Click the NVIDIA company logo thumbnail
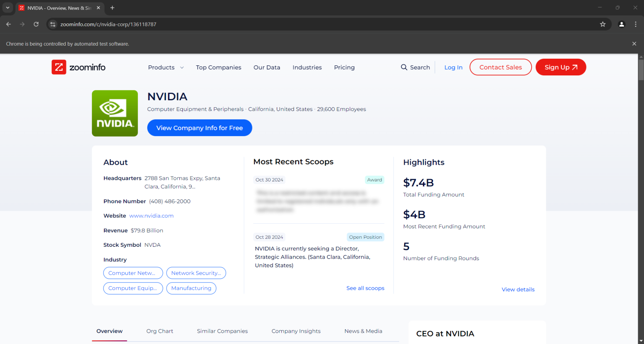Image resolution: width=644 pixels, height=344 pixels. pyautogui.click(x=115, y=113)
